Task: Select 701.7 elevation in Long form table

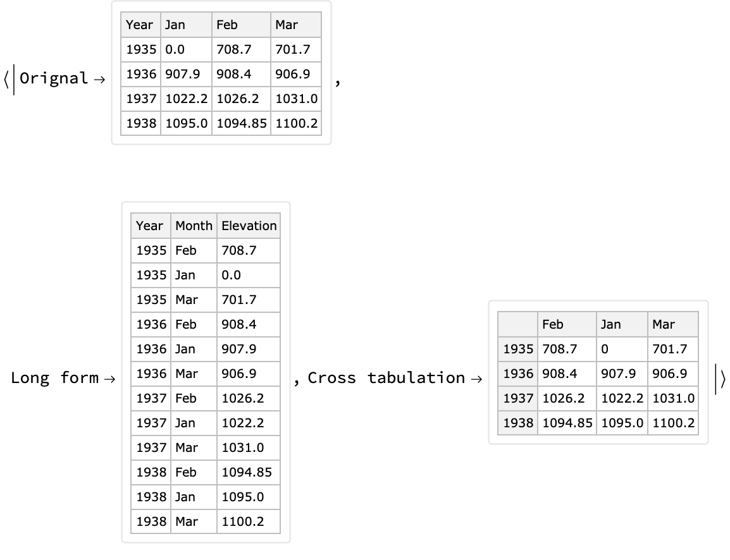Action: tap(239, 300)
